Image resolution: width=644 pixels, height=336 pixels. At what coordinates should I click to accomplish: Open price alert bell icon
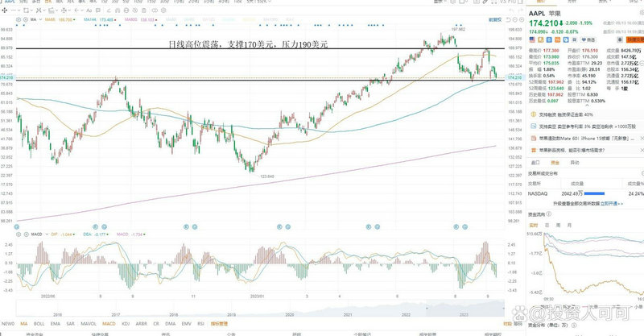tap(620, 40)
